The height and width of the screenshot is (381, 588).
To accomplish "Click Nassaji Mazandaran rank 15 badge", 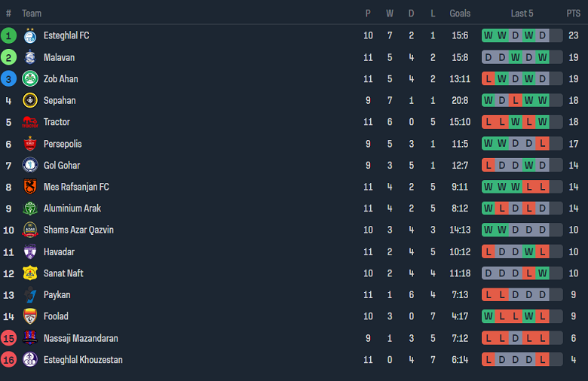I will click(x=9, y=338).
